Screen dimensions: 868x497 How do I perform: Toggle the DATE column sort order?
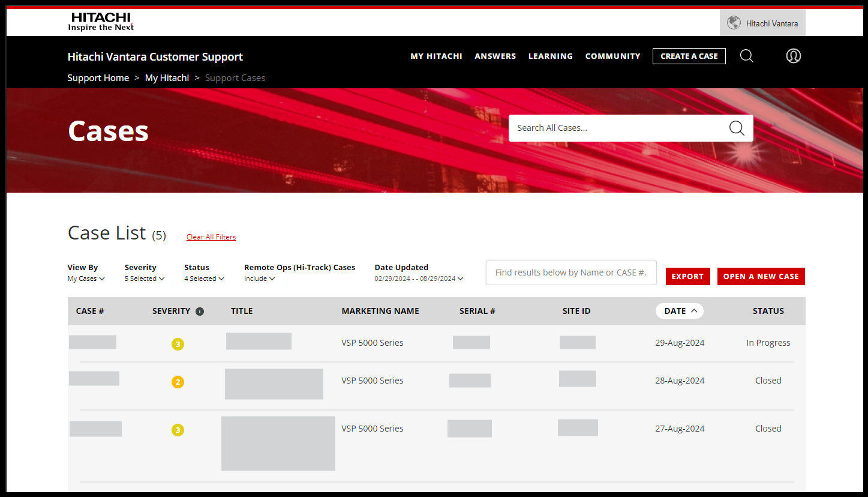(x=680, y=311)
